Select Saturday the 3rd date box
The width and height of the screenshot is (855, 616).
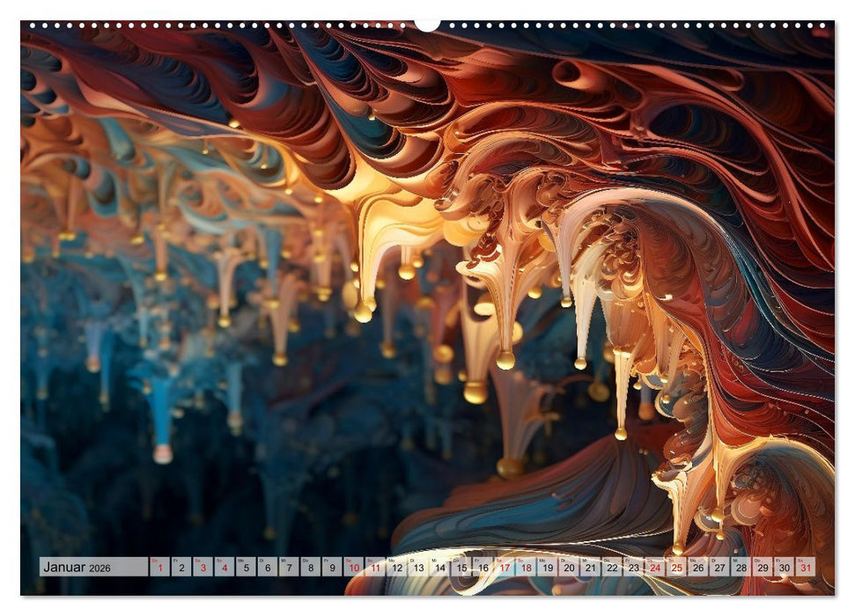(203, 568)
